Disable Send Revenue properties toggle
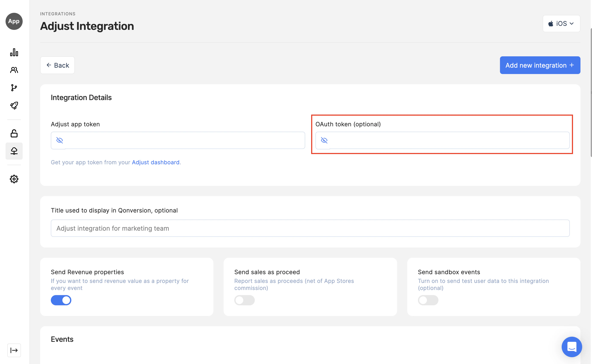 [x=61, y=300]
